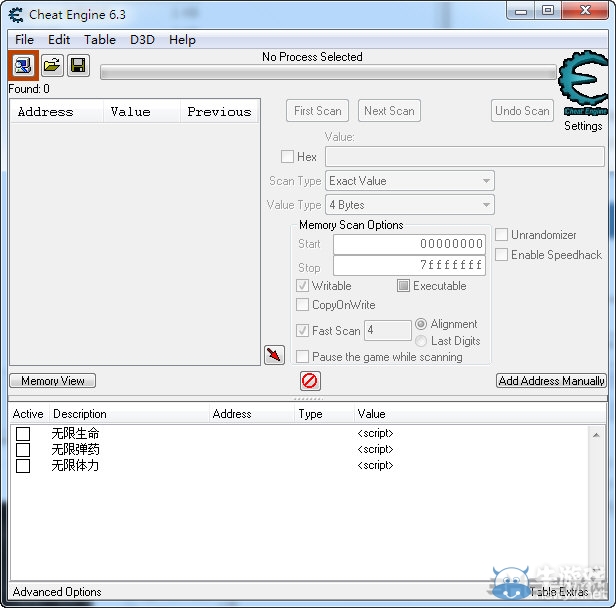Open the Table menu
The height and width of the screenshot is (608, 616).
click(x=100, y=40)
